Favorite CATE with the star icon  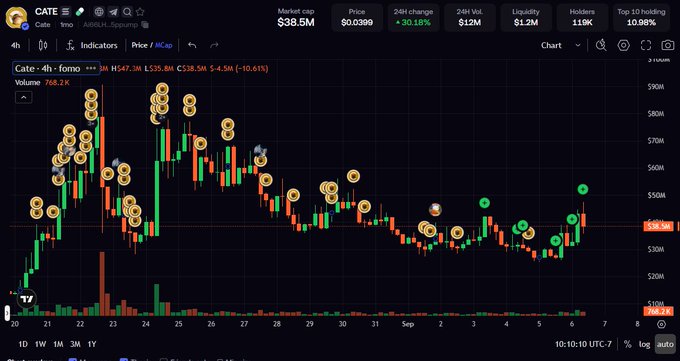(x=140, y=12)
